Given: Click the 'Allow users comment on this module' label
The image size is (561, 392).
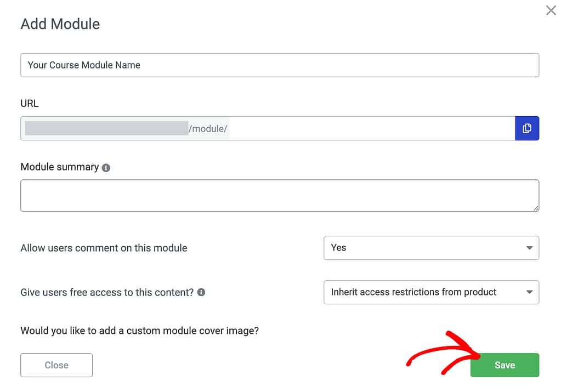Looking at the screenshot, I should [x=104, y=248].
